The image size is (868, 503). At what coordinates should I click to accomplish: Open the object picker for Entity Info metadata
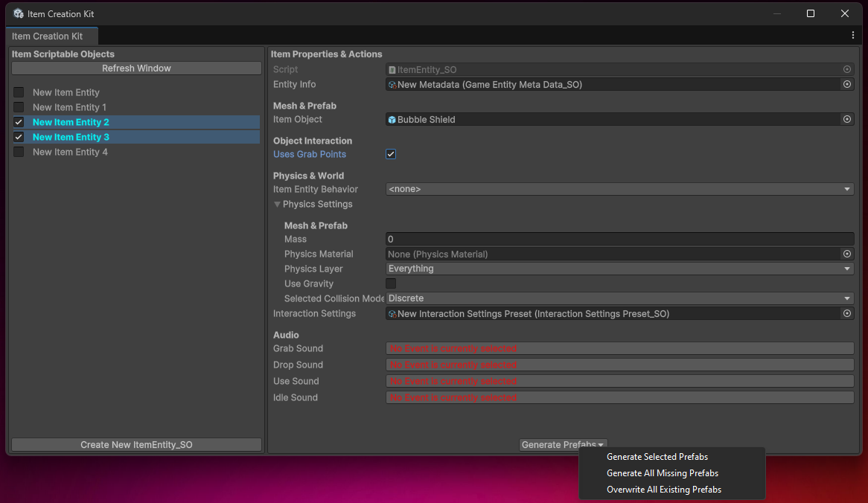(x=847, y=84)
